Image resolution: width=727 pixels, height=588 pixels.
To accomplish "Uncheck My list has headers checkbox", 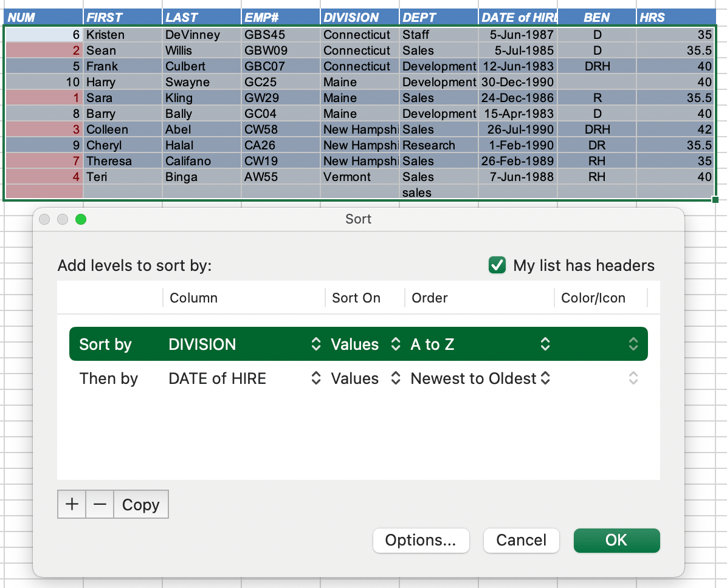I will click(x=497, y=265).
